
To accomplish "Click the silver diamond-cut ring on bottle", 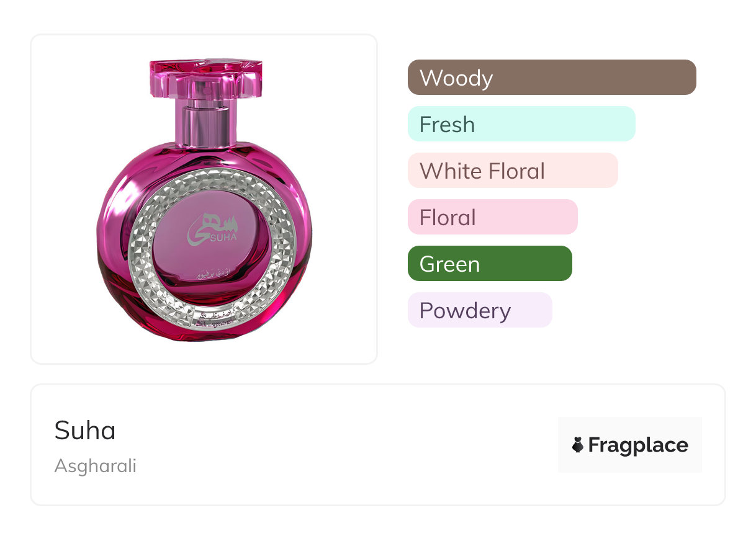I will pos(140,248).
